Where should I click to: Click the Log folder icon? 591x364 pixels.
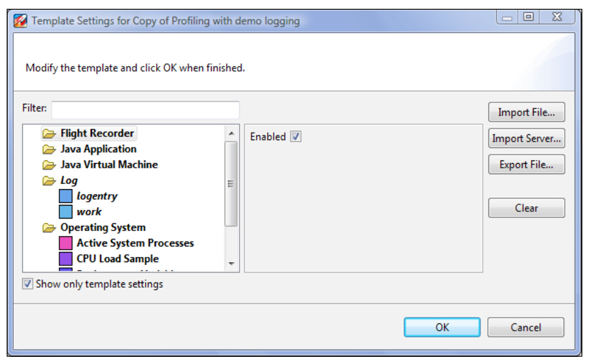pyautogui.click(x=49, y=181)
